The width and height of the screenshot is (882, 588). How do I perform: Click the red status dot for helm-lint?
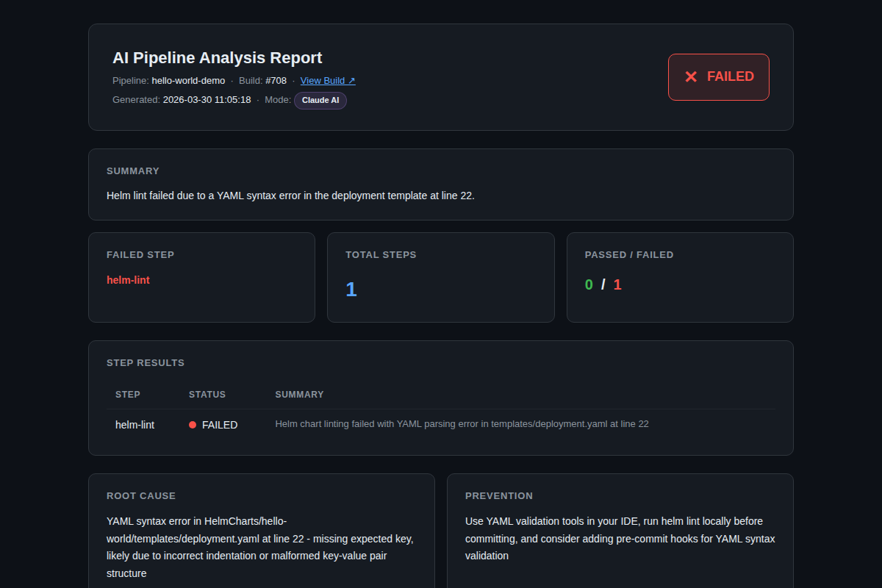[x=193, y=425]
